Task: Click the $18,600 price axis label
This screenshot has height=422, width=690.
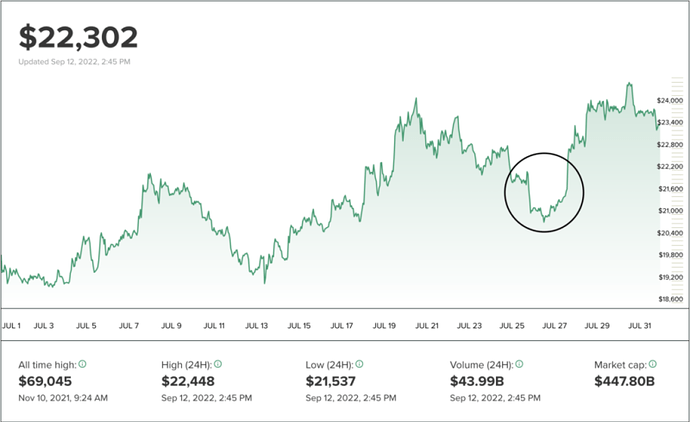Action: tap(669, 299)
